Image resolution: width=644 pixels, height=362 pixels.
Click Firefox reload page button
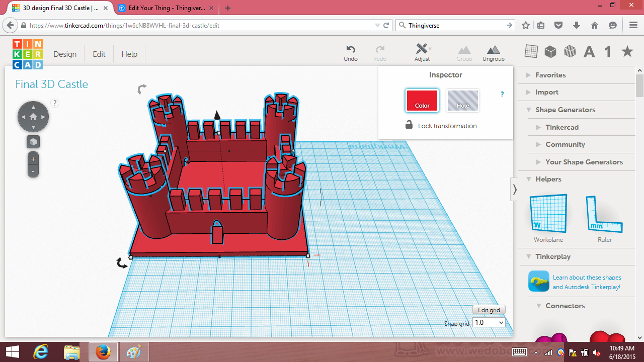tap(386, 25)
